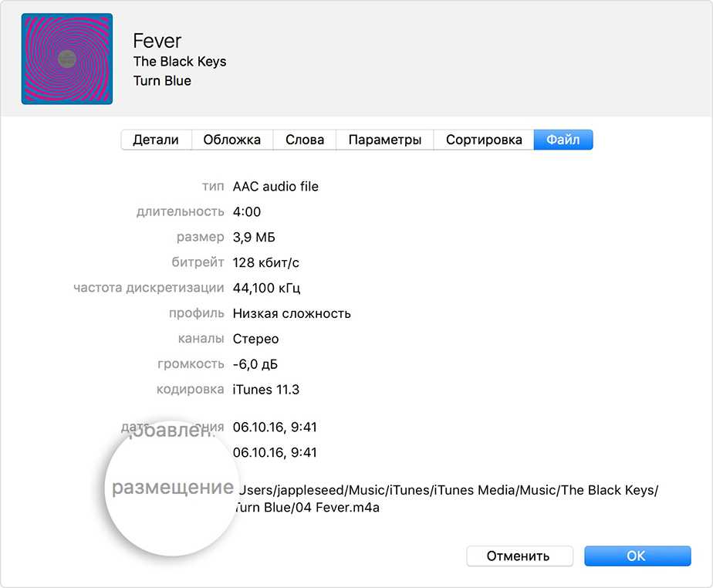Open the Параметры tab
This screenshot has height=588, width=713.
pyautogui.click(x=385, y=140)
